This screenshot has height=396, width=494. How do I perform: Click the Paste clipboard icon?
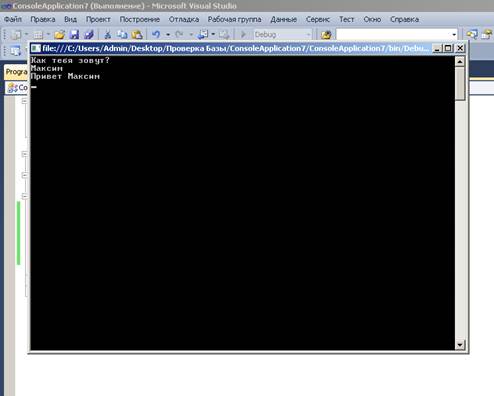137,34
